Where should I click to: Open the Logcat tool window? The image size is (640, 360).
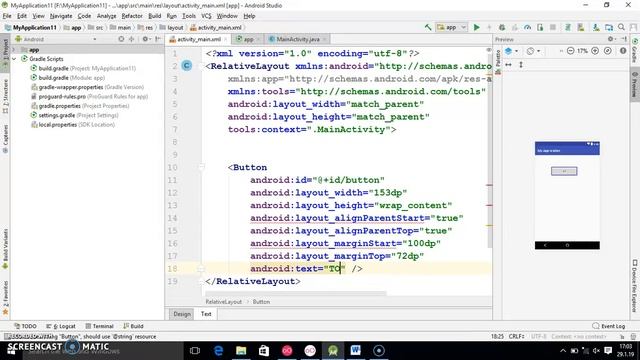tap(61, 326)
